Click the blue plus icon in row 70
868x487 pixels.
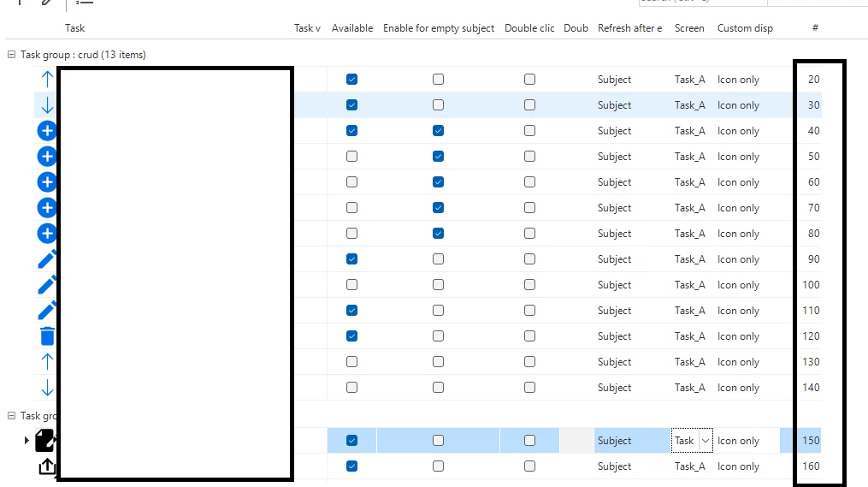47,208
